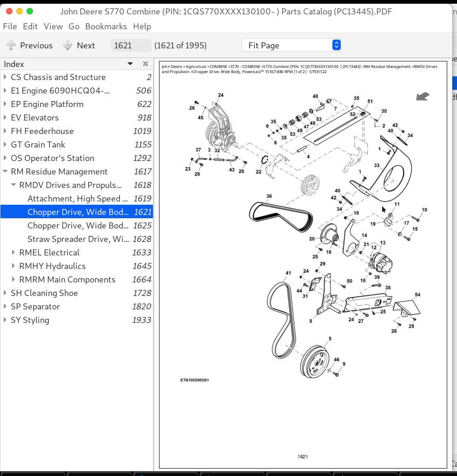Click the Next page arrow icon
The height and width of the screenshot is (476, 457).
[x=67, y=45]
